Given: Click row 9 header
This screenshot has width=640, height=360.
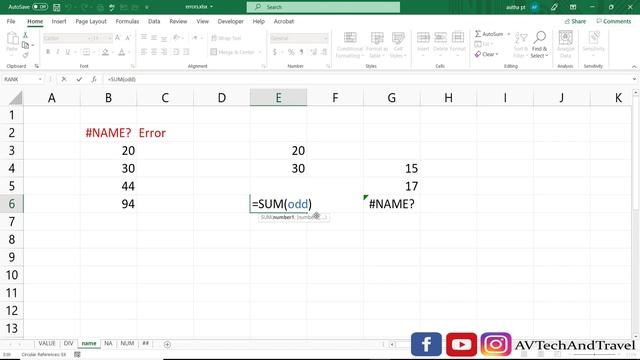Looking at the screenshot, I should coord(11,257).
